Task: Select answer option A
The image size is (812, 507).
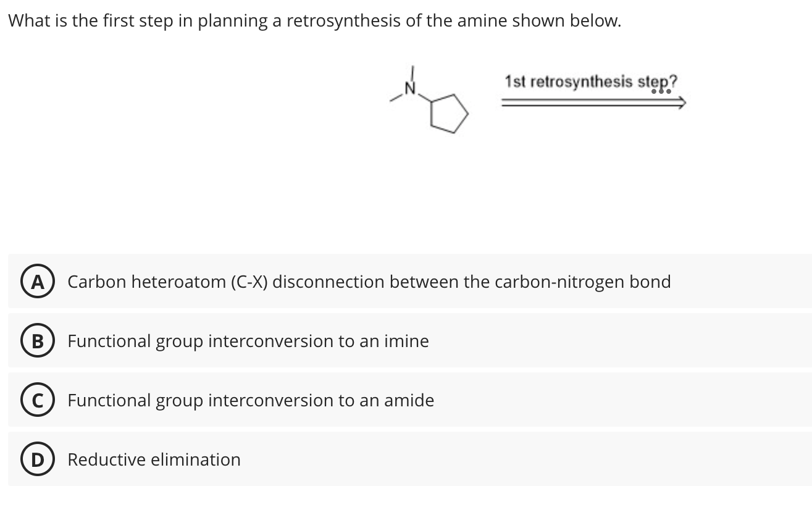Action: tap(408, 281)
